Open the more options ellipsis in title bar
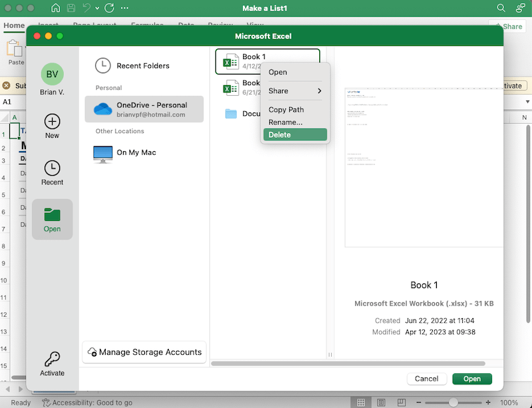This screenshot has height=408, width=532. pyautogui.click(x=124, y=8)
